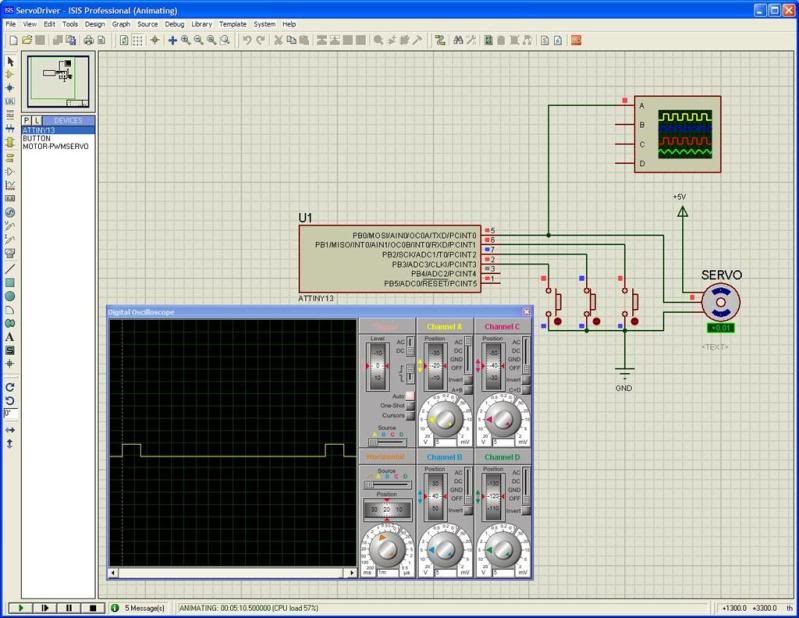The width and height of the screenshot is (799, 618).
Task: Click the Zoom In magnifier icon
Action: (185, 40)
